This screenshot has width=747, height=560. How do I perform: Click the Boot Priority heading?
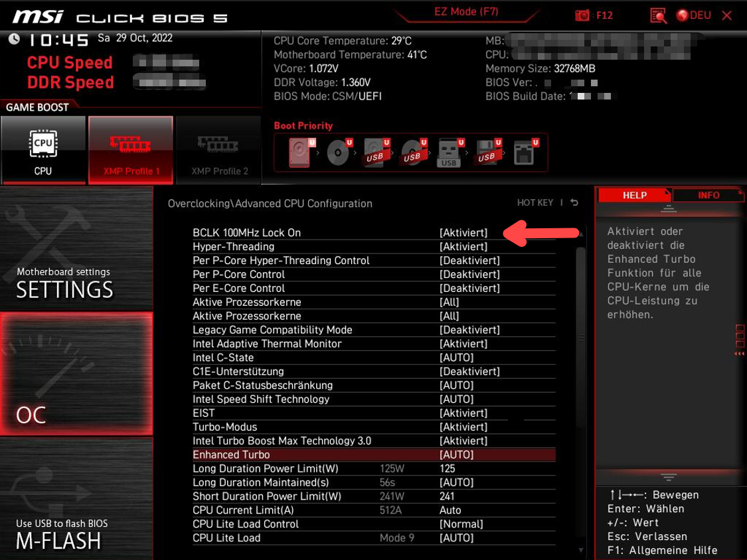coord(303,125)
